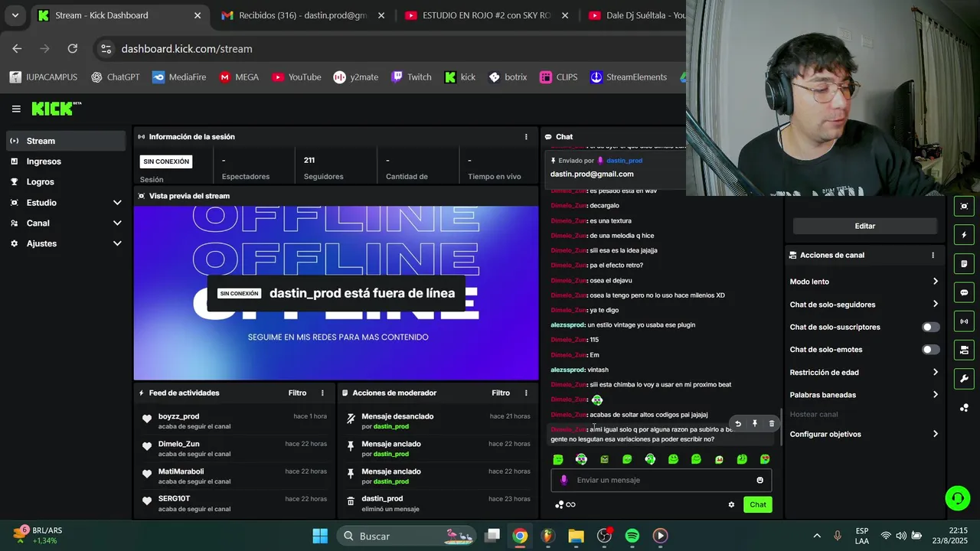Click the offline stream preview thumbnail
Viewport: 980px width, 551px height.
pos(336,293)
